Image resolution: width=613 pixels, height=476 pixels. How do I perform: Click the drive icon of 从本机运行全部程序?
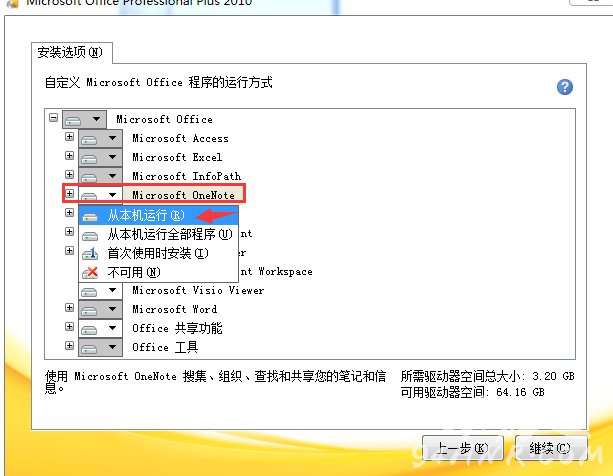click(x=90, y=236)
